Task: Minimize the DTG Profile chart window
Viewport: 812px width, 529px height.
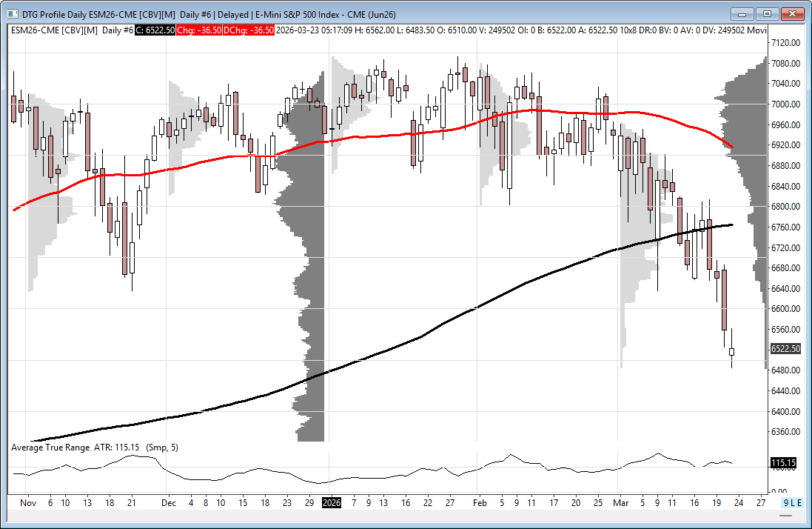Action: click(742, 13)
